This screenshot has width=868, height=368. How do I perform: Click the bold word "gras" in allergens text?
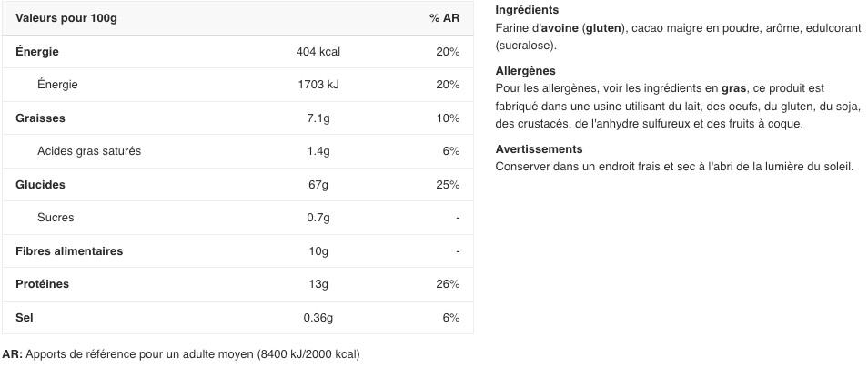pyautogui.click(x=733, y=88)
